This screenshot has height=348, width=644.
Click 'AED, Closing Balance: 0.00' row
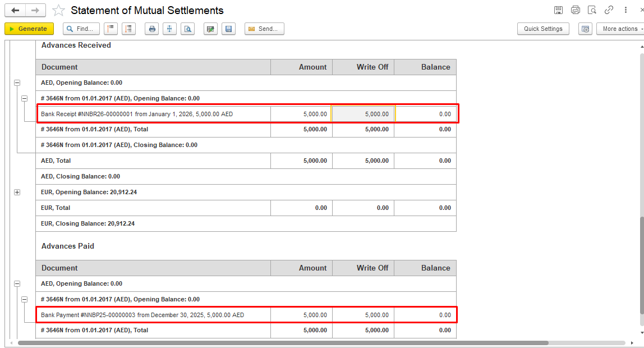pos(246,176)
